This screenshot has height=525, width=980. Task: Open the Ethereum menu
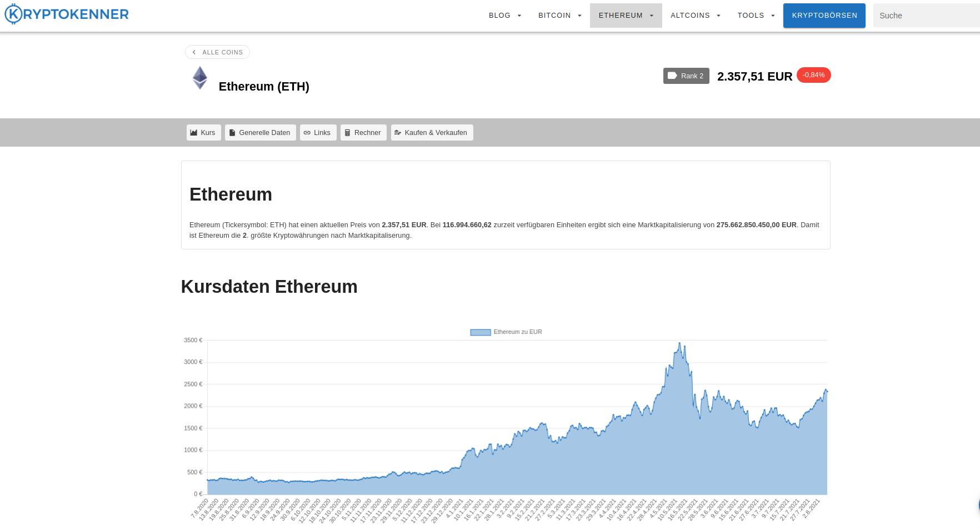click(626, 16)
